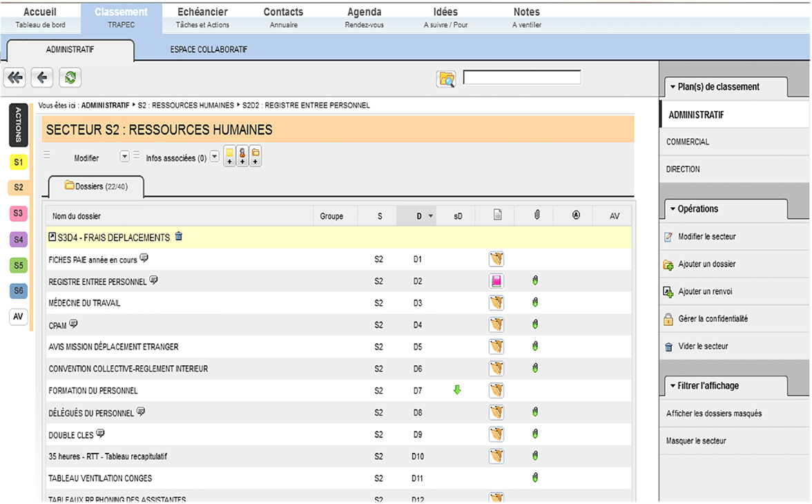Screen dimensions: 812x504
Task: Switch to ESPACE COLLABORATIF tab
Action: pos(209,49)
